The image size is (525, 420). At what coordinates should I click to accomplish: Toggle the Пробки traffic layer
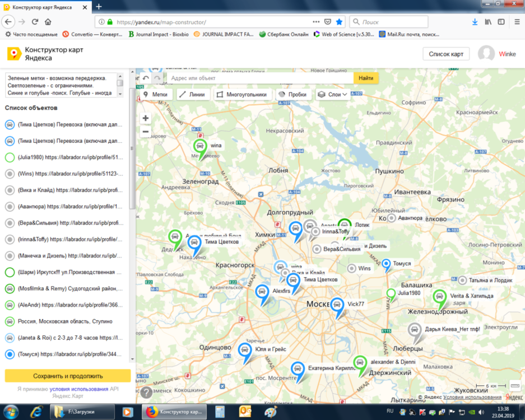[293, 95]
